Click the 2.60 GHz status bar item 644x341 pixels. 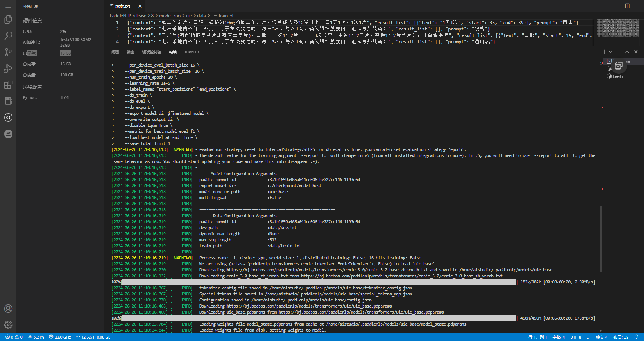[x=60, y=337]
